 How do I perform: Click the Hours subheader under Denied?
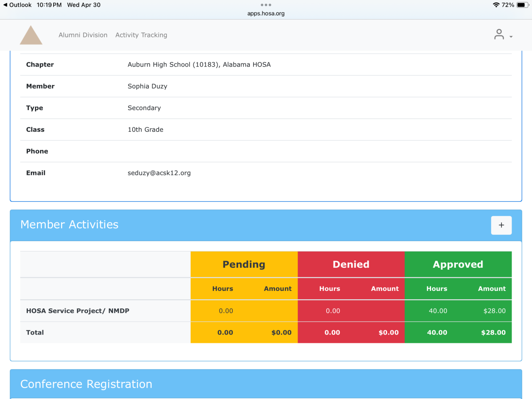[x=330, y=288]
